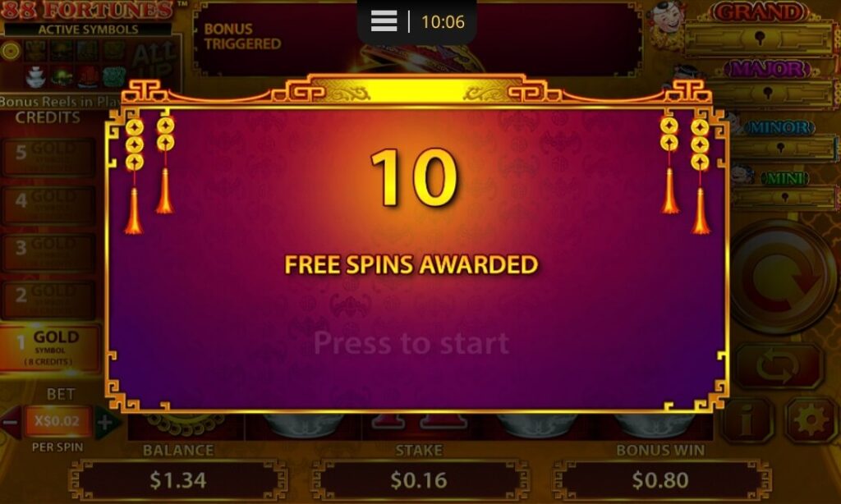Click the Grand jackpot bar
Screen dimensions: 841x504
pos(758,39)
